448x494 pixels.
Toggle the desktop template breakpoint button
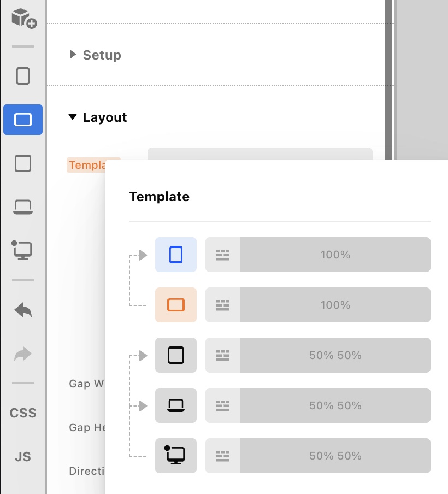pos(175,456)
